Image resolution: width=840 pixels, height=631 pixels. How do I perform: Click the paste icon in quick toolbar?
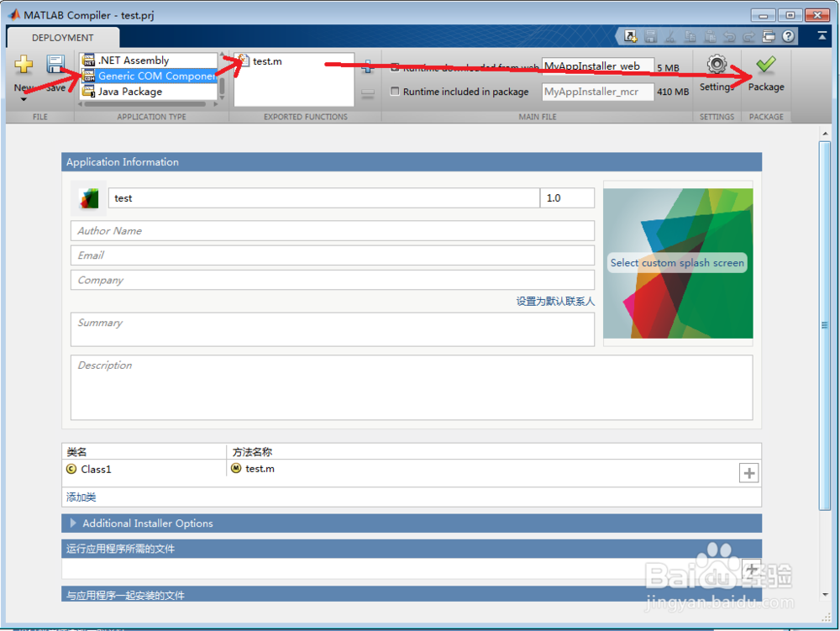point(710,36)
